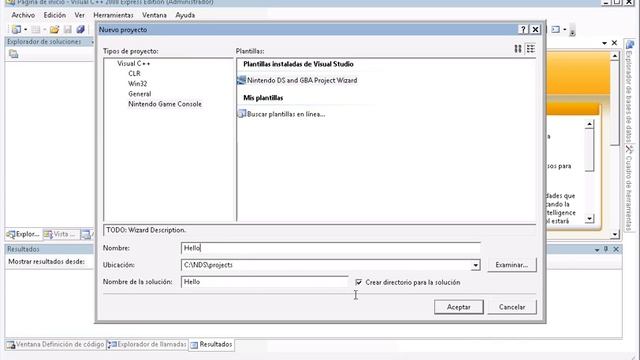640x360 pixels.
Task: Open the Ubicación dropdown arrow
Action: click(x=476, y=265)
